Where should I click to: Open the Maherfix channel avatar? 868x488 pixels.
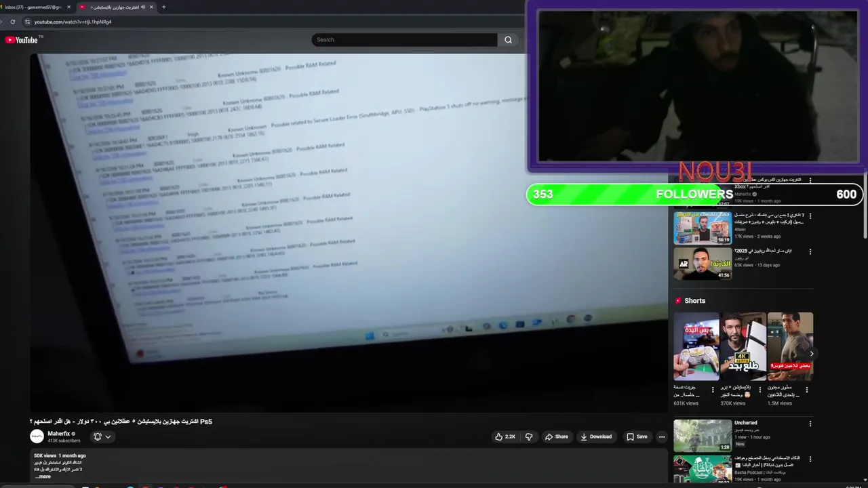37,436
